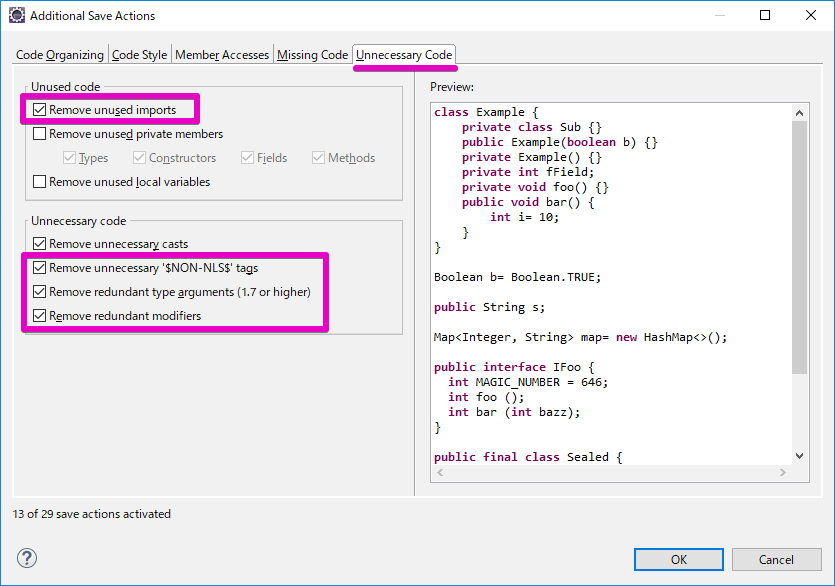The image size is (835, 586).
Task: Uncheck Remove unnecessary '$NON-NLS$' tags
Action: pyautogui.click(x=39, y=267)
